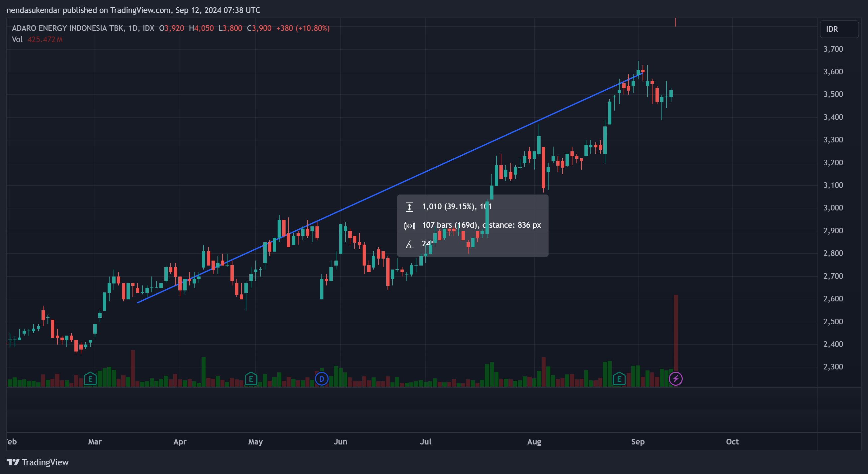Click the earnings marker near March
Screen dimensions: 868x474
(x=90, y=379)
